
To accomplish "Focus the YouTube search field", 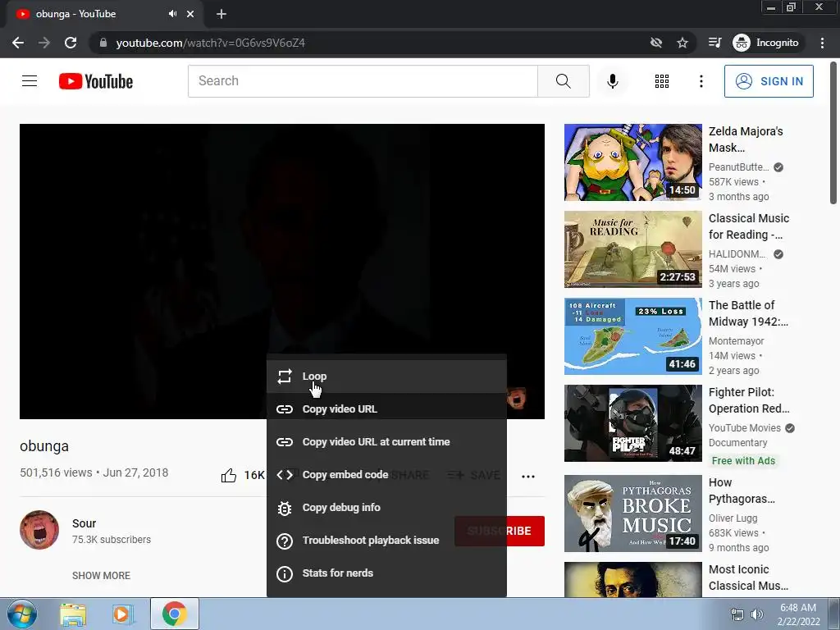I will [x=363, y=81].
